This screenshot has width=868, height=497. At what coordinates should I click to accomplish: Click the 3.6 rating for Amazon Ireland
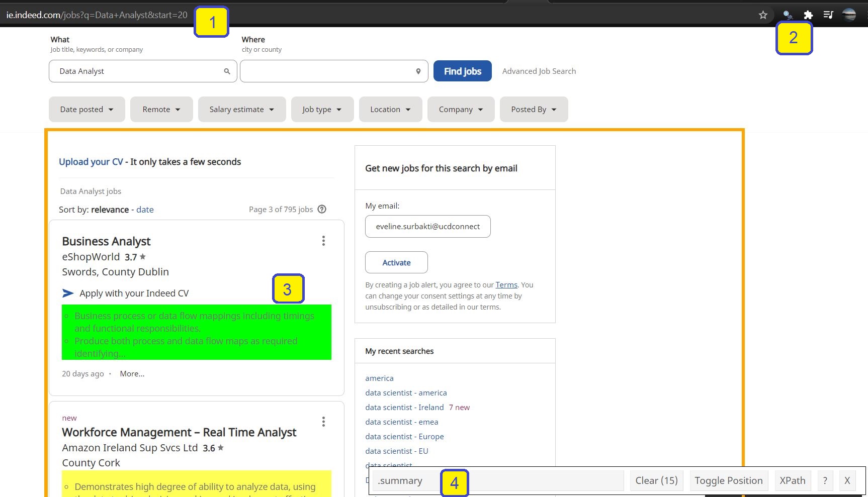tap(213, 448)
